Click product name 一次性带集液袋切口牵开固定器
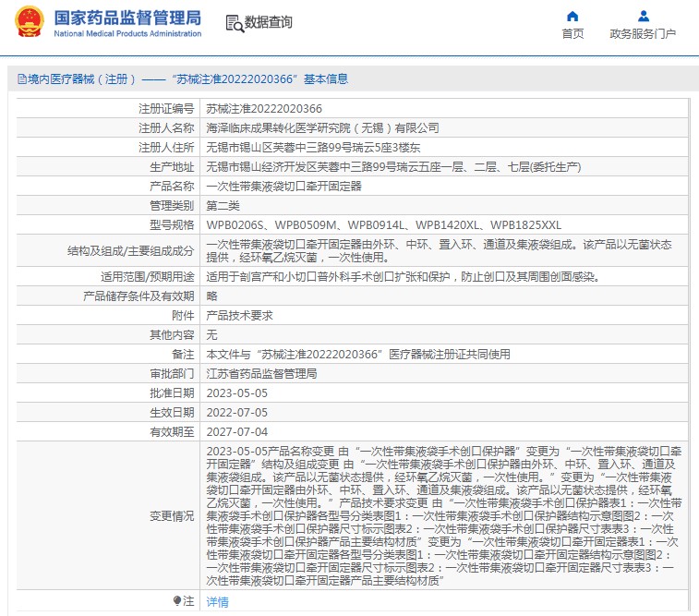 tap(284, 187)
